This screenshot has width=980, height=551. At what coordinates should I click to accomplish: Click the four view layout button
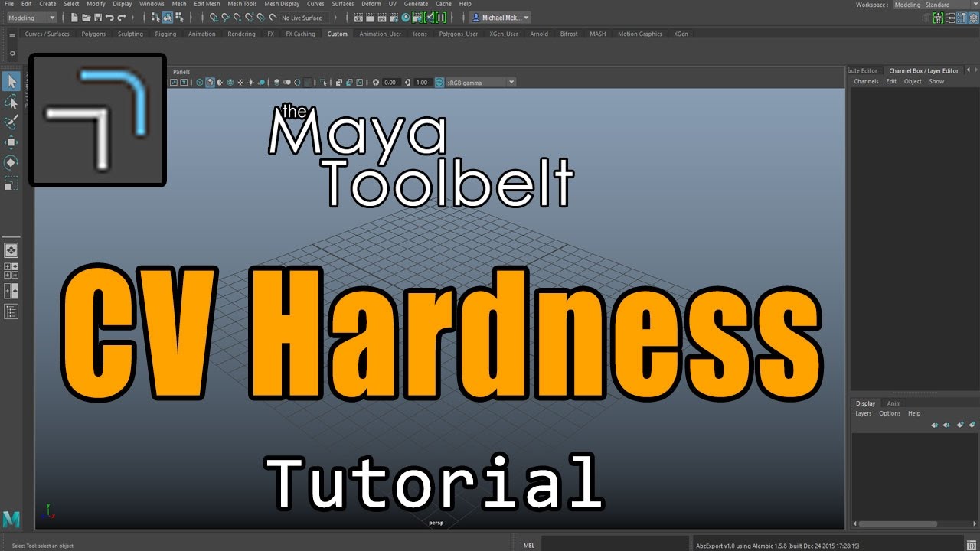point(11,270)
